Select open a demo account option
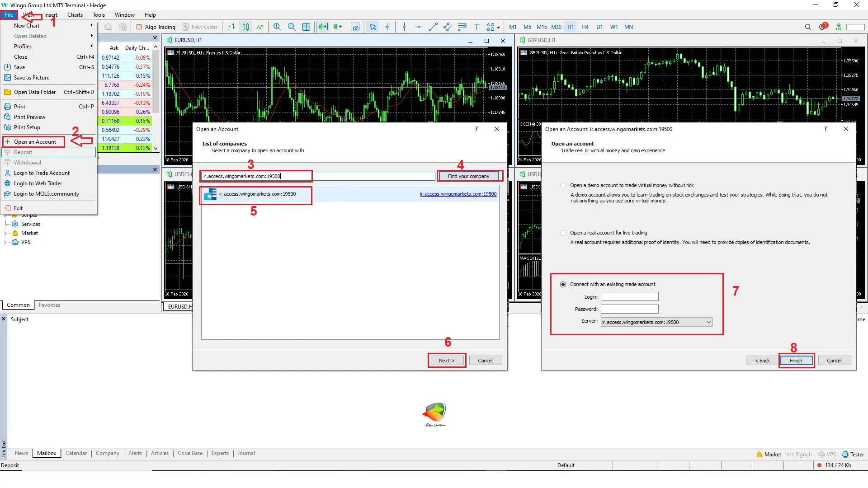This screenshot has height=488, width=868. (563, 185)
